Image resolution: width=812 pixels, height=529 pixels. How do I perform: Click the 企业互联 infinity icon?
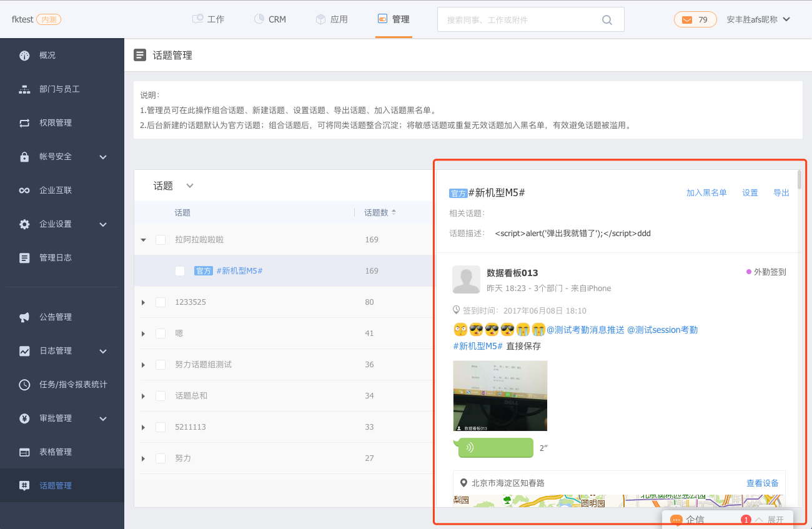click(24, 190)
